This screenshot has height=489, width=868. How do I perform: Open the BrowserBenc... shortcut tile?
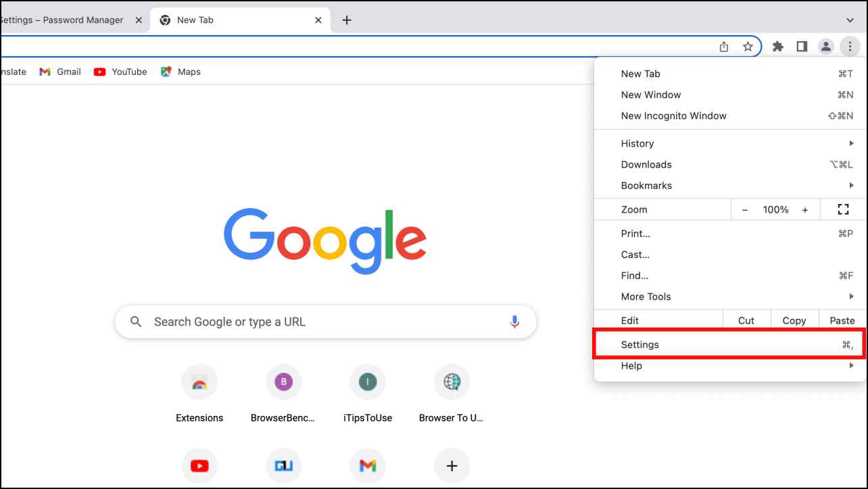[x=283, y=393]
